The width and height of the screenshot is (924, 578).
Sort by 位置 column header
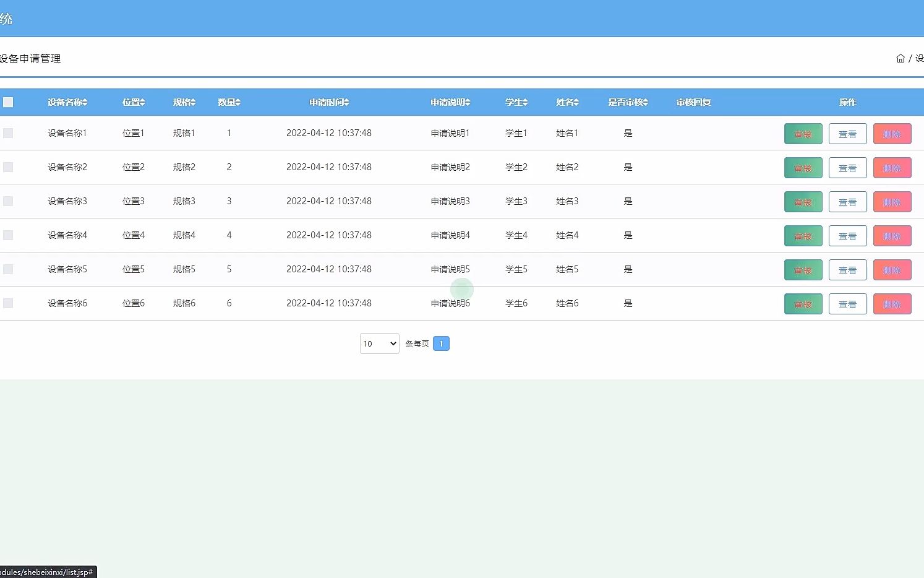tap(134, 102)
